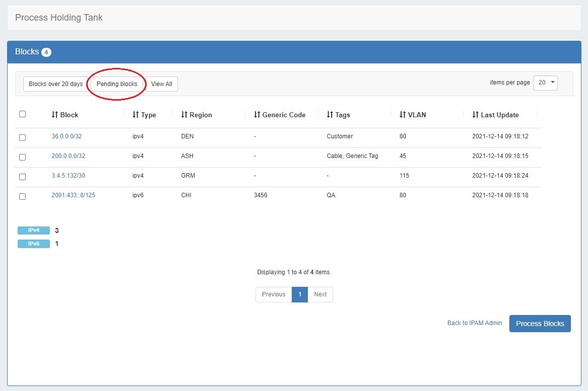Show all blocks with View All
Image resolution: width=588 pixels, height=391 pixels.
[x=162, y=84]
